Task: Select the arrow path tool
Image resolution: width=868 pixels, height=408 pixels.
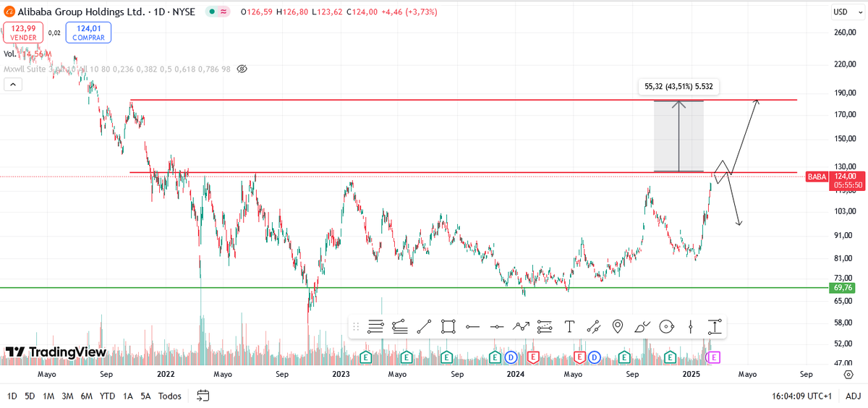Action: pyautogui.click(x=521, y=327)
